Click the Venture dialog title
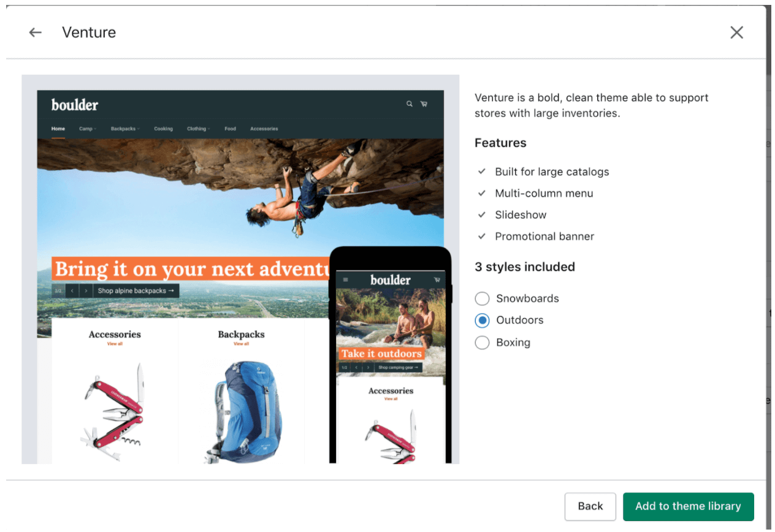This screenshot has height=532, width=775. pyautogui.click(x=89, y=32)
